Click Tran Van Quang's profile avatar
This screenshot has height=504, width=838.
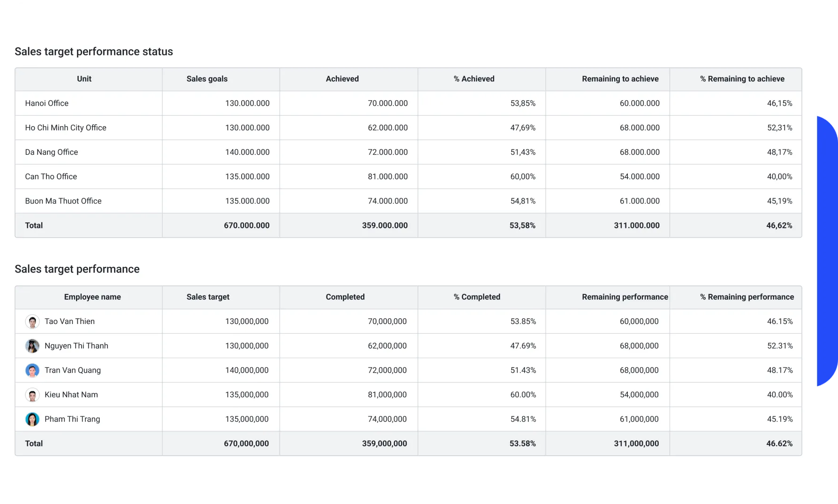click(x=32, y=370)
